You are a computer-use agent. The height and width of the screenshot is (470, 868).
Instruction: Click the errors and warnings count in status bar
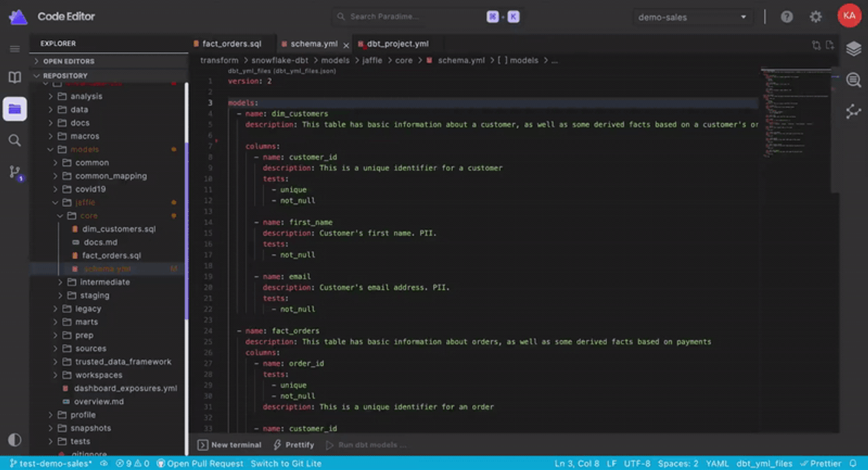pos(132,463)
